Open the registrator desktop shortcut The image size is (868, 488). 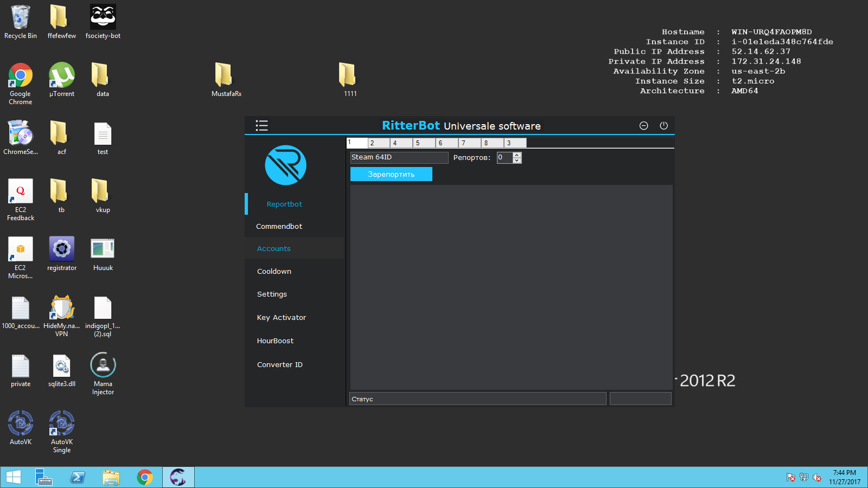click(x=62, y=249)
